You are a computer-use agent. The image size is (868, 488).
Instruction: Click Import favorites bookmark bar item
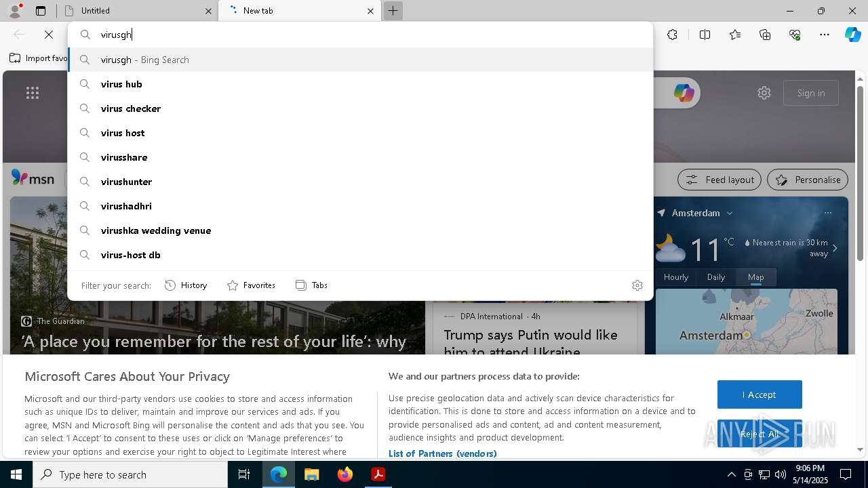[x=39, y=58]
